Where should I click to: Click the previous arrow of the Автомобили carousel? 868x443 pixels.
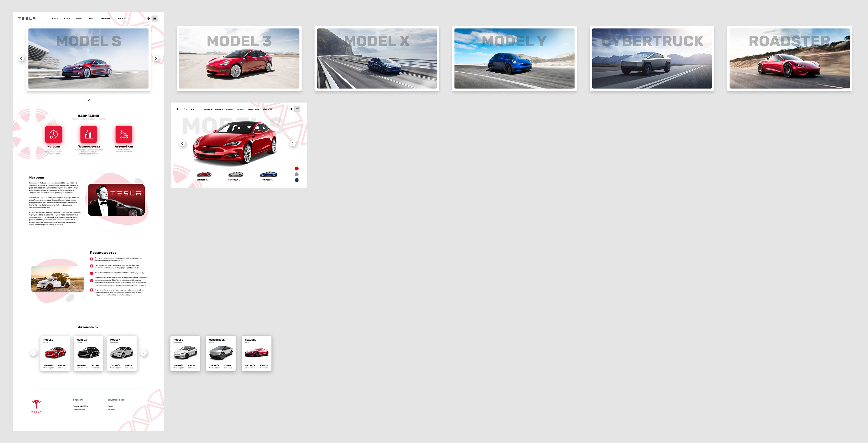(x=33, y=353)
